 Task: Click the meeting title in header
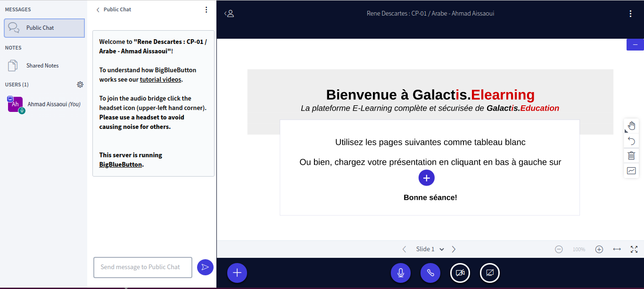click(430, 14)
